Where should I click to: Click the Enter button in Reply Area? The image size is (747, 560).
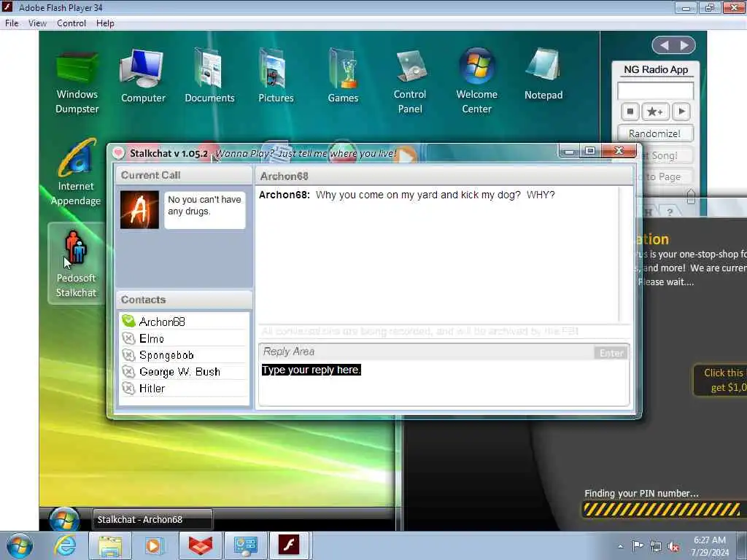pos(611,353)
